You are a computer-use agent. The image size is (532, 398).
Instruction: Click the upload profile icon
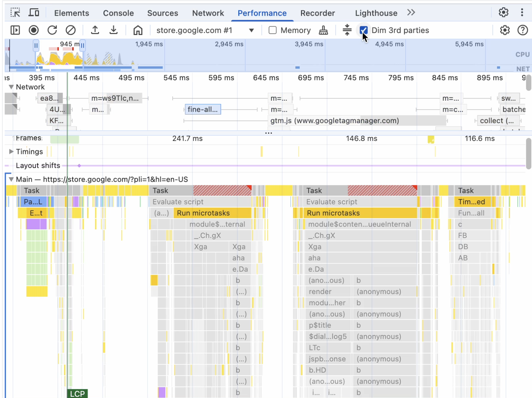[x=95, y=30]
